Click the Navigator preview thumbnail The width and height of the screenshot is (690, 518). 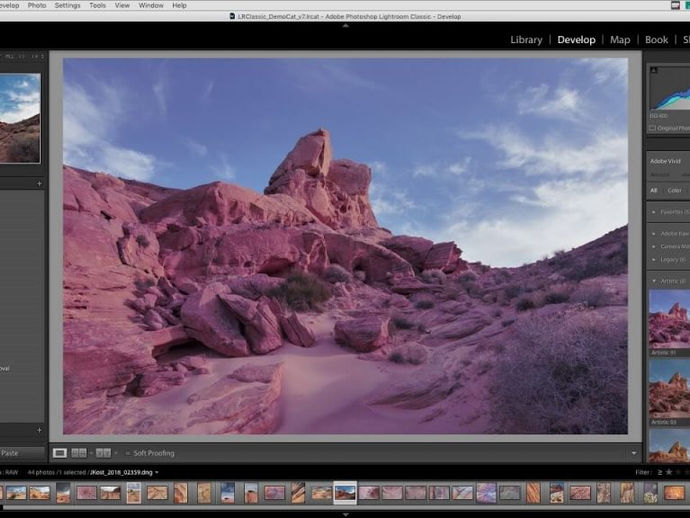pyautogui.click(x=20, y=118)
